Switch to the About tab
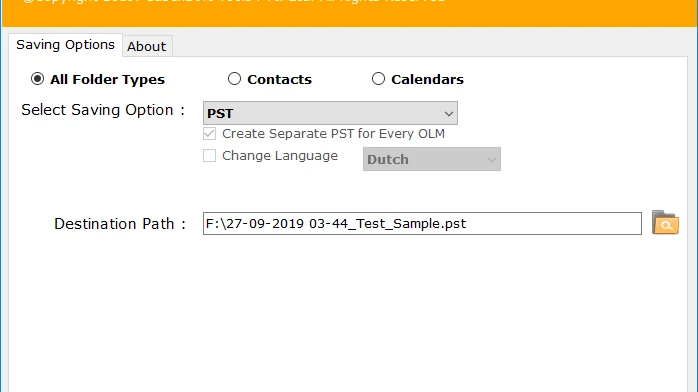The width and height of the screenshot is (698, 392). point(147,46)
